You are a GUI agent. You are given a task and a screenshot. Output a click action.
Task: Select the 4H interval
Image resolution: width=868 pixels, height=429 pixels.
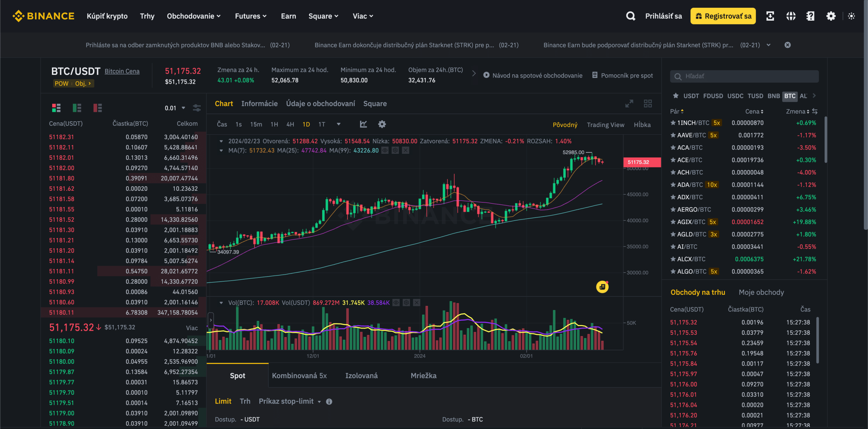click(290, 124)
